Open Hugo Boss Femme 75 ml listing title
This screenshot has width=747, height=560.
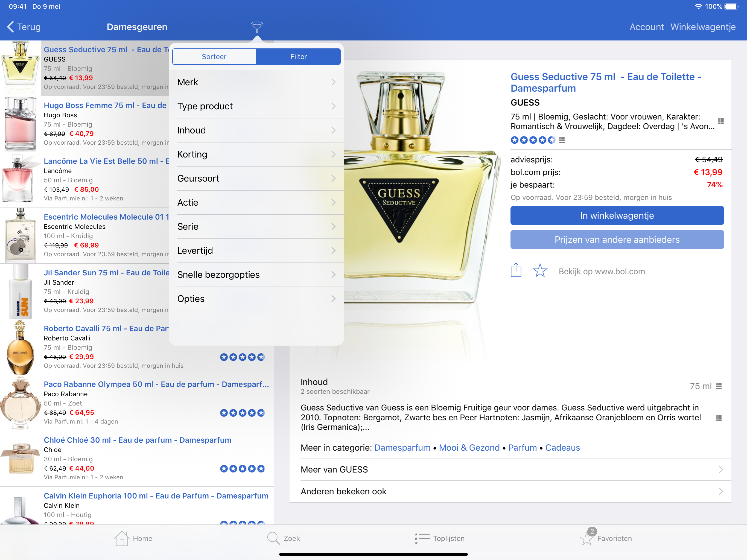105,105
